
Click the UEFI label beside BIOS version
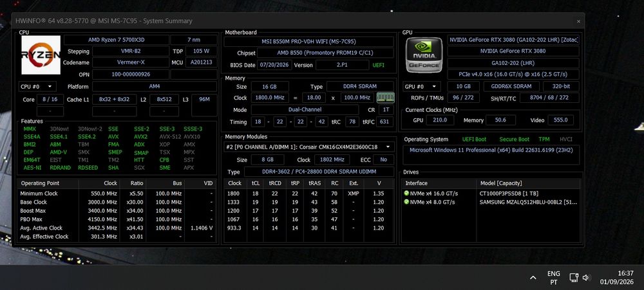tap(379, 65)
